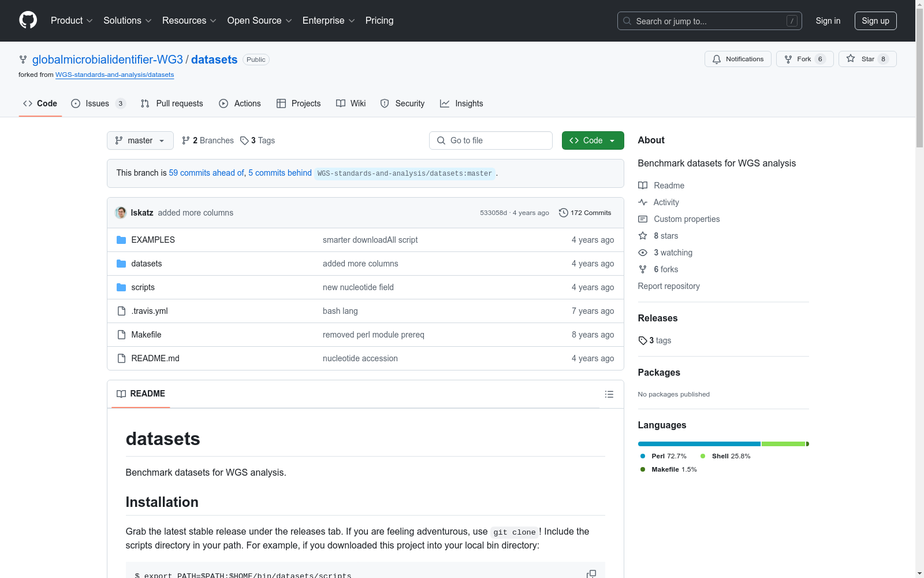Open the Issues tab
This screenshot has height=578, width=924.
tap(98, 103)
